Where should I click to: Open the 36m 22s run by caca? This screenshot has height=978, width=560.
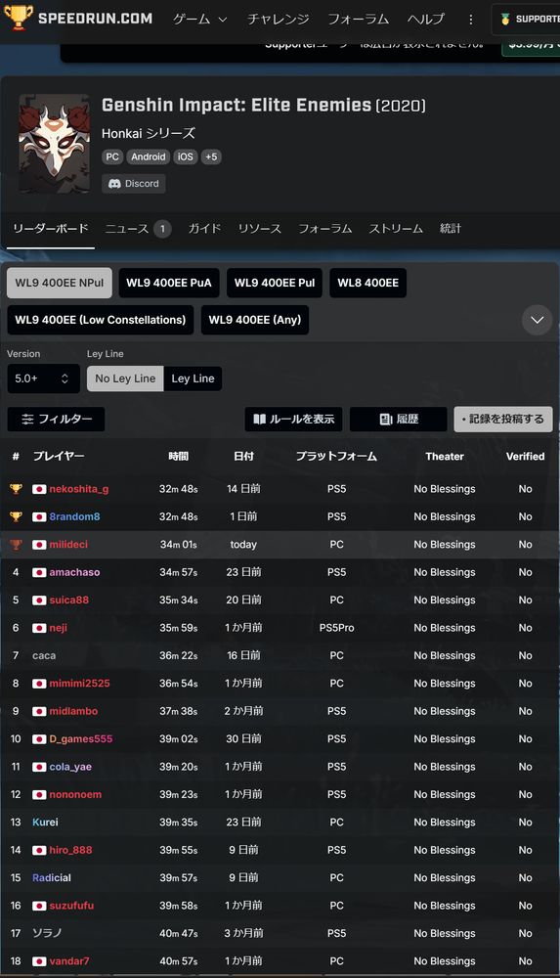coord(178,655)
